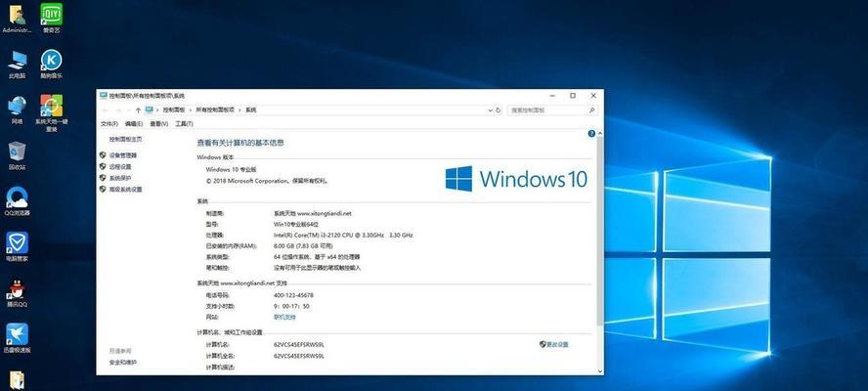The width and height of the screenshot is (868, 391).
Task: Open the PC Manager (电脑管家) desktop icon
Action: 17,246
